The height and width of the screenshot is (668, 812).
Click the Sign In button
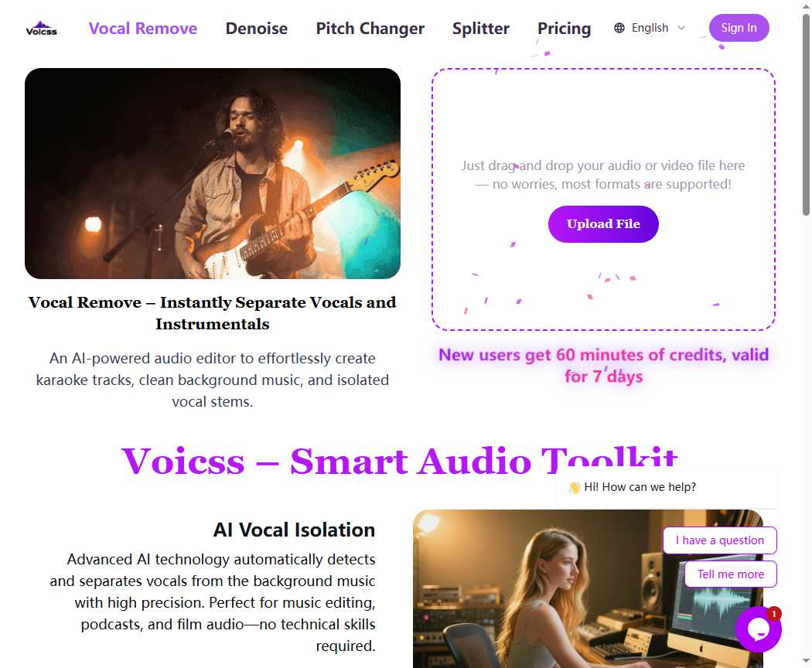pyautogui.click(x=739, y=28)
